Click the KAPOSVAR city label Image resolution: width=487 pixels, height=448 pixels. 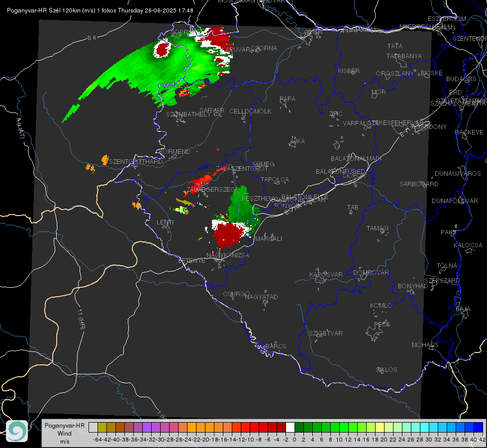tap(326, 274)
